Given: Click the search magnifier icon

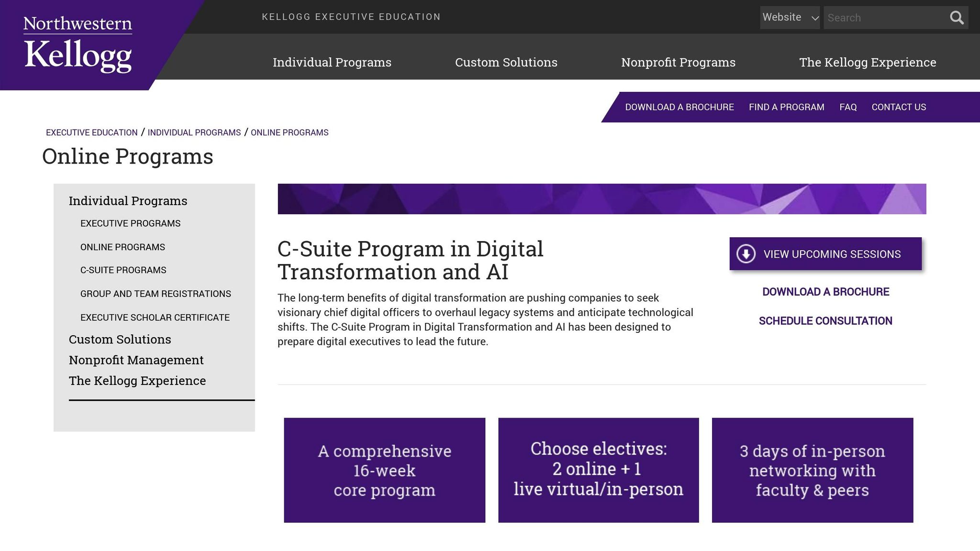Looking at the screenshot, I should coord(957,18).
